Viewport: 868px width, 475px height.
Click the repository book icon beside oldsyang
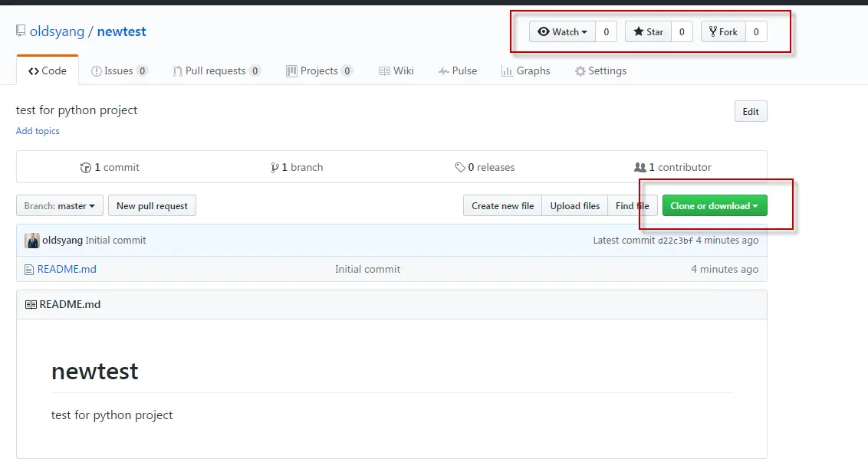coord(21,31)
